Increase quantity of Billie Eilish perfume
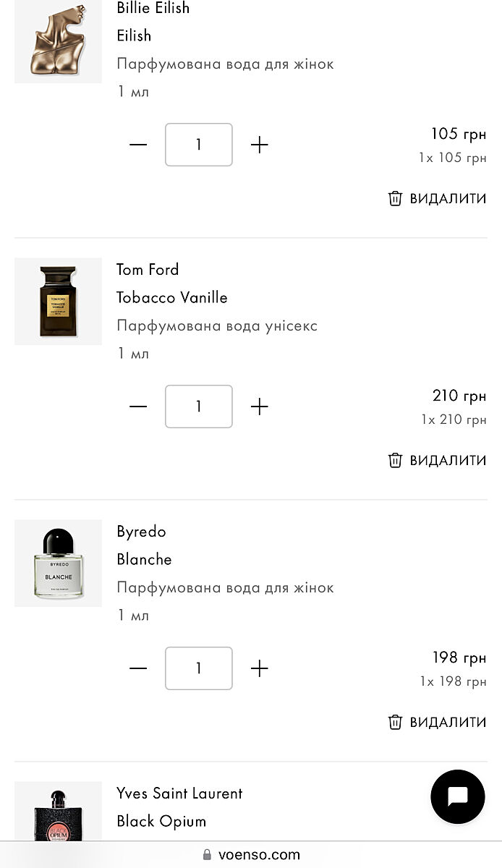The height and width of the screenshot is (868, 502). (x=259, y=145)
